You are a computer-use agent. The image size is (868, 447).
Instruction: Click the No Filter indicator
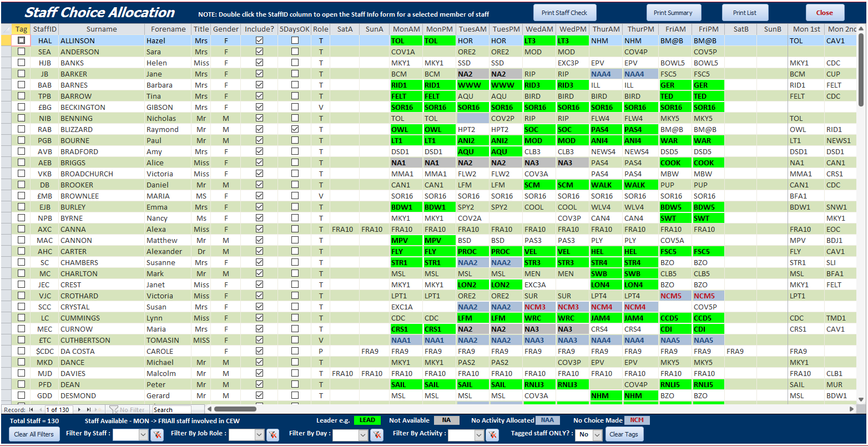pyautogui.click(x=127, y=410)
